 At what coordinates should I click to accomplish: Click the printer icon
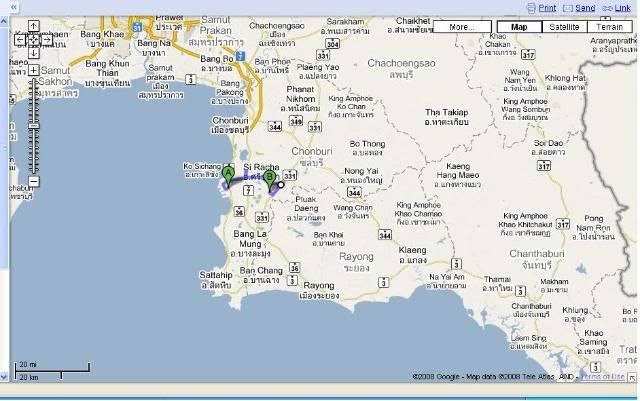[x=531, y=8]
